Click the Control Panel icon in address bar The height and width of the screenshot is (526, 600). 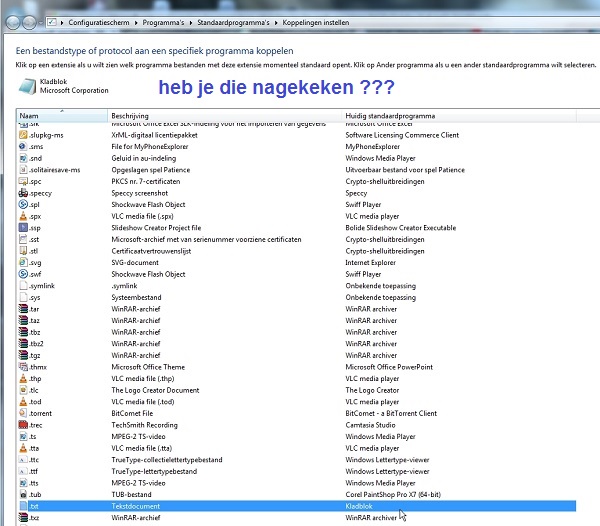tap(52, 22)
